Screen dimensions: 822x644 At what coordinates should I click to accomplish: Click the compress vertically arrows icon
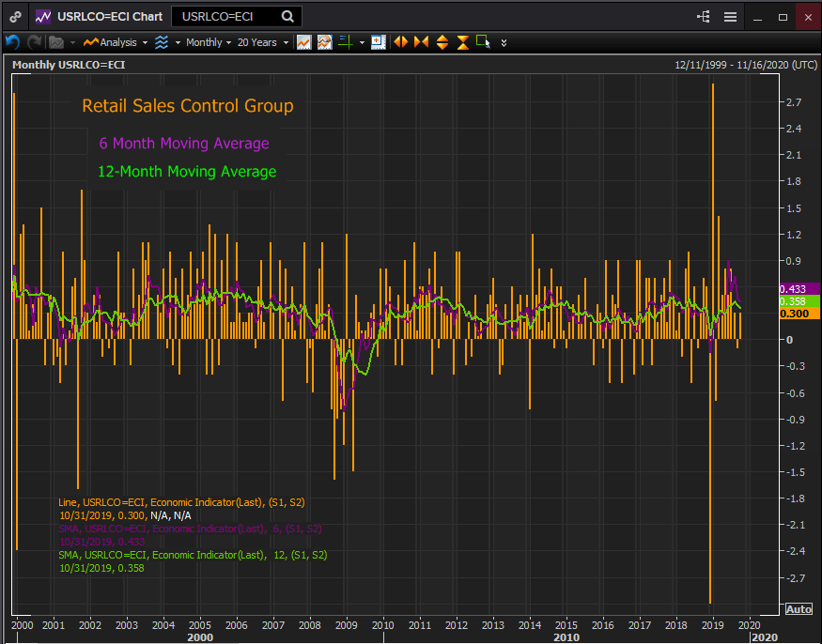click(463, 42)
